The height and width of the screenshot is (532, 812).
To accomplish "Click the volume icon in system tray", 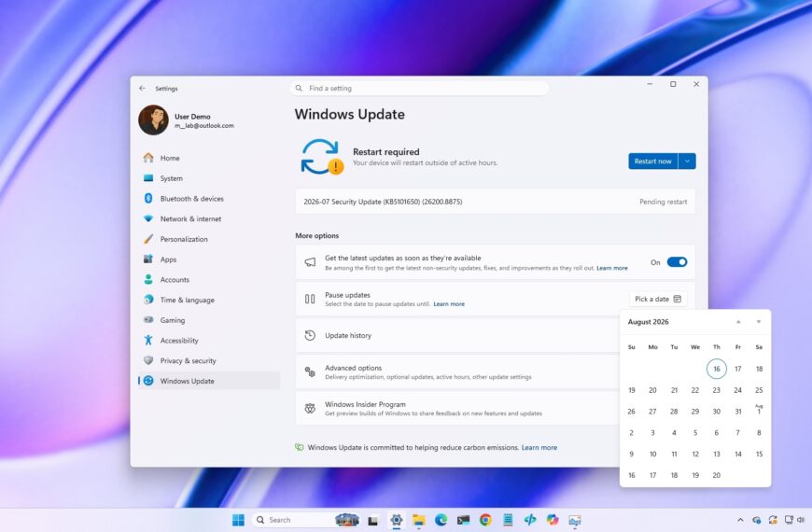I will 801,520.
